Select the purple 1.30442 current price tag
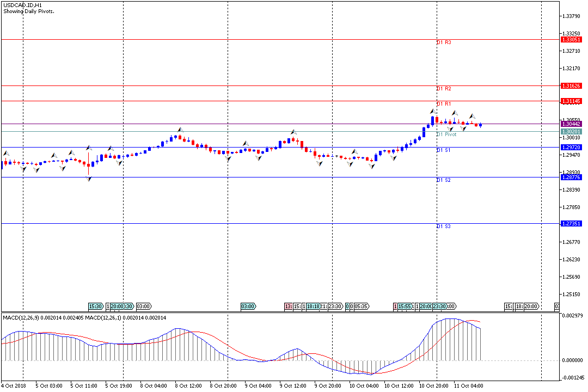The image size is (588, 392). coord(571,124)
